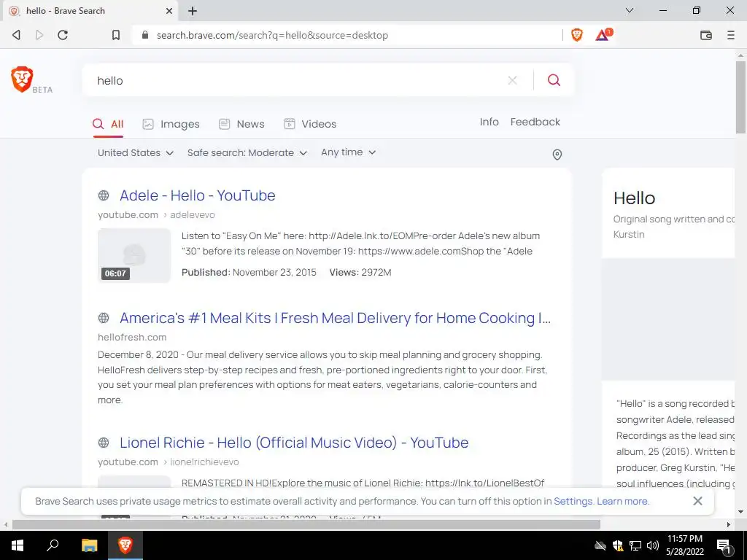
Task: Open Brave Shields lion icon in address bar
Action: click(577, 35)
